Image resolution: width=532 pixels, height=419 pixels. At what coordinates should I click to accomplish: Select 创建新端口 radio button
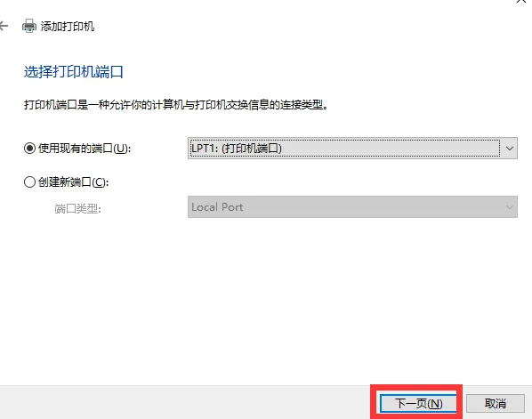coord(29,182)
